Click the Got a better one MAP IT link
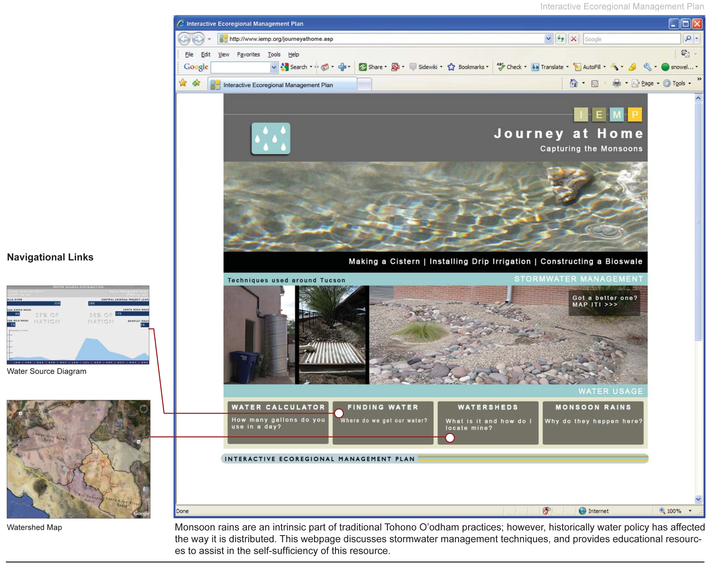This screenshot has height=564, width=728. click(x=604, y=301)
